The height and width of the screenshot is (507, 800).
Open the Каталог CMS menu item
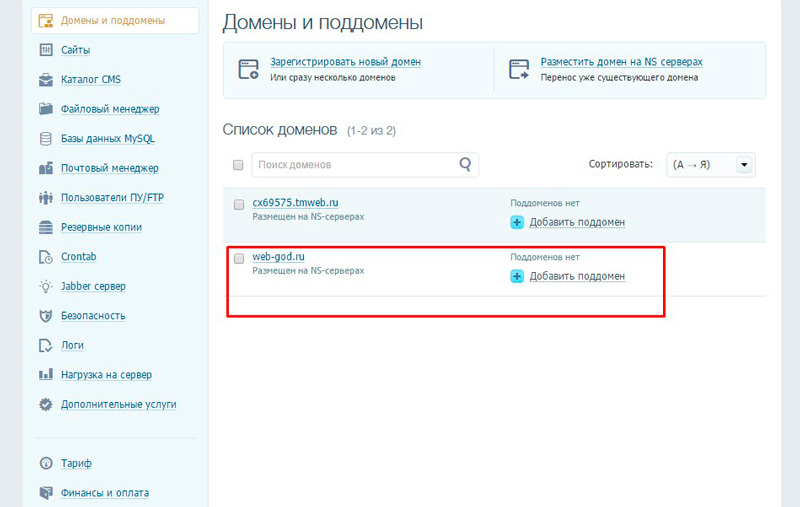[91, 80]
